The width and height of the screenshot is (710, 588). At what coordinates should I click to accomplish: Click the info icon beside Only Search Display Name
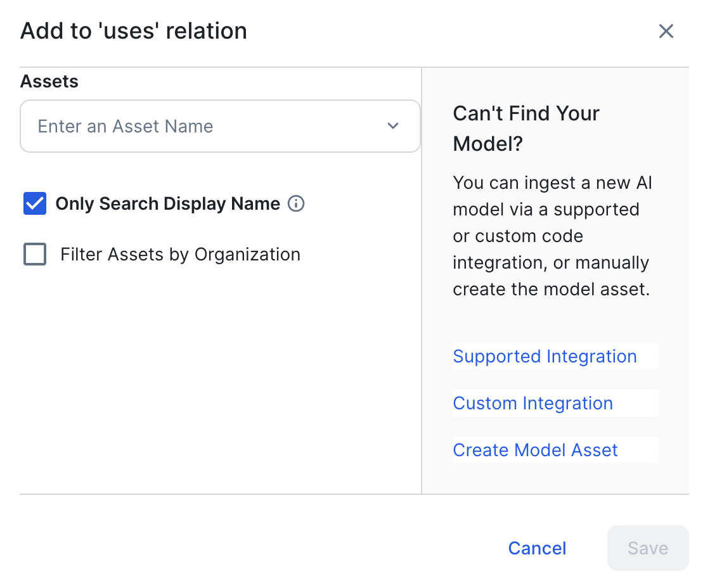click(x=296, y=203)
